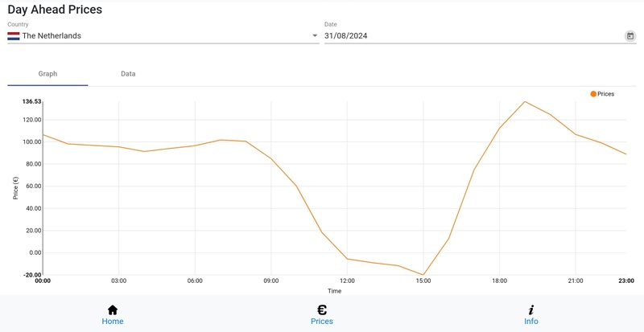
Task: Click the Info icon
Action: (x=531, y=309)
